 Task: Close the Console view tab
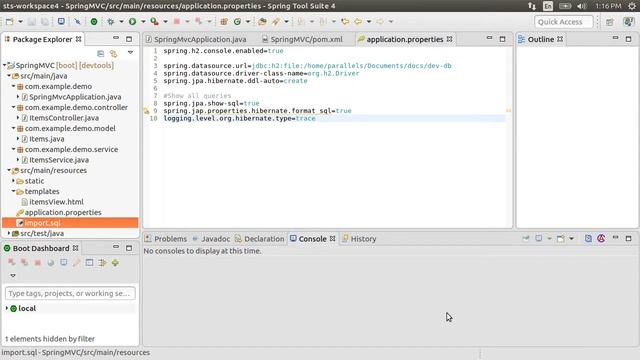tap(333, 238)
